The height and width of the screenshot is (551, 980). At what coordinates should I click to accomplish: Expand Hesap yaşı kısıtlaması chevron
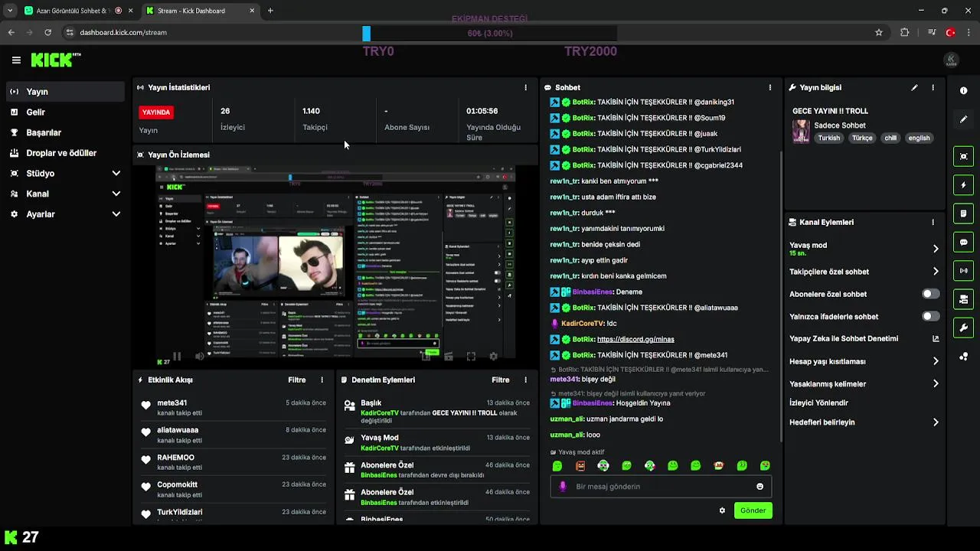(936, 361)
